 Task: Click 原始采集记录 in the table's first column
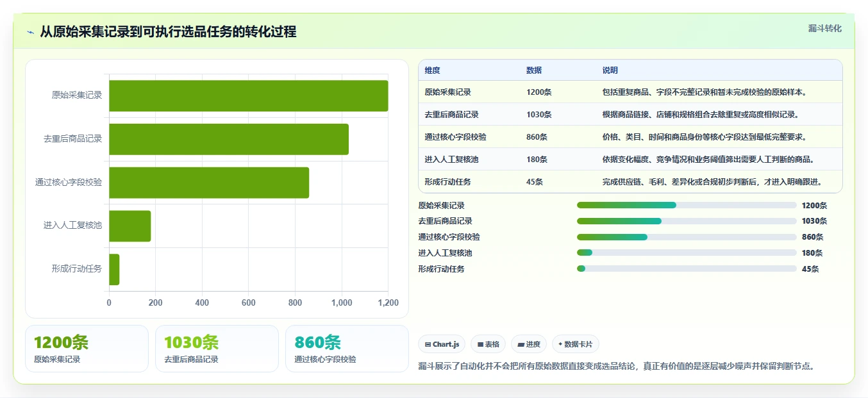coord(447,92)
